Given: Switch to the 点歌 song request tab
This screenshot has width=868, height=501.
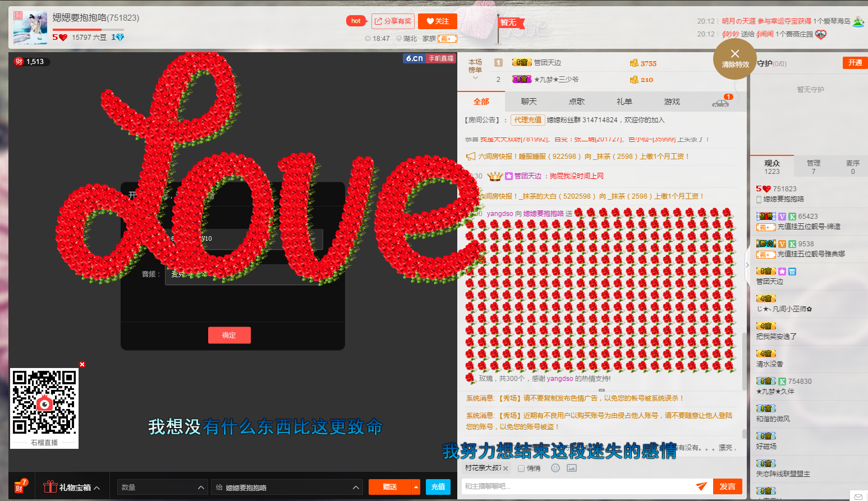Looking at the screenshot, I should 576,102.
